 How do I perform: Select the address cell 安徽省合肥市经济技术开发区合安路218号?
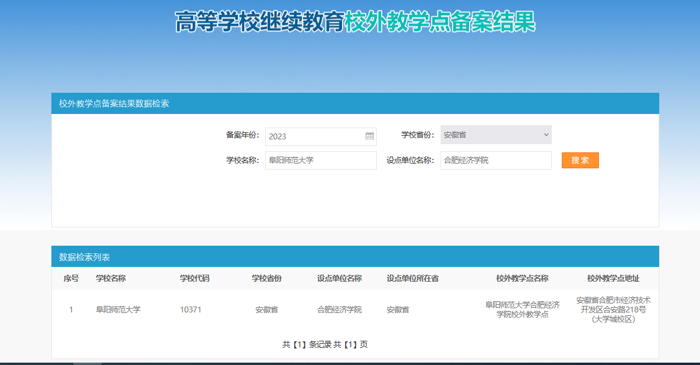(613, 310)
